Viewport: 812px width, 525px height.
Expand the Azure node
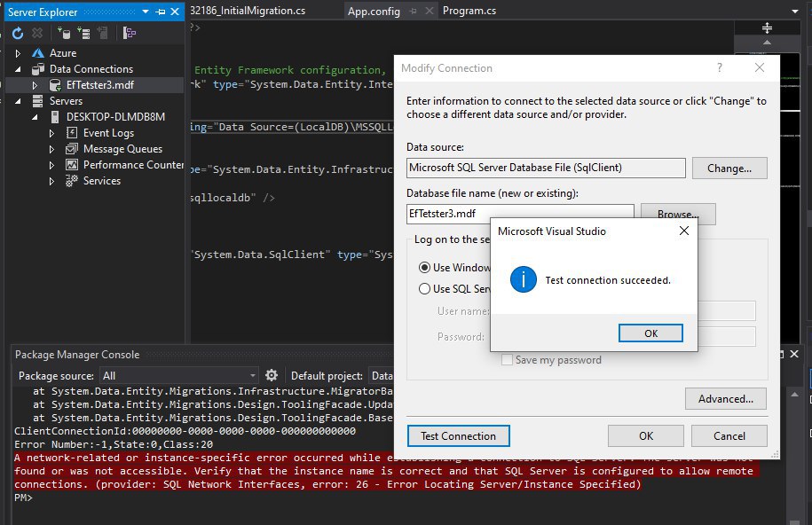pos(18,53)
